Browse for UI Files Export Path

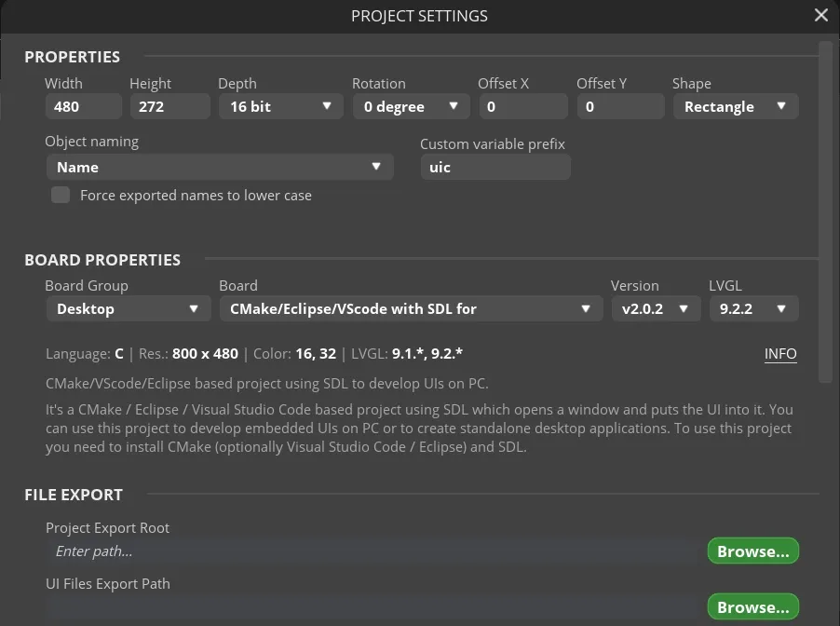752,606
